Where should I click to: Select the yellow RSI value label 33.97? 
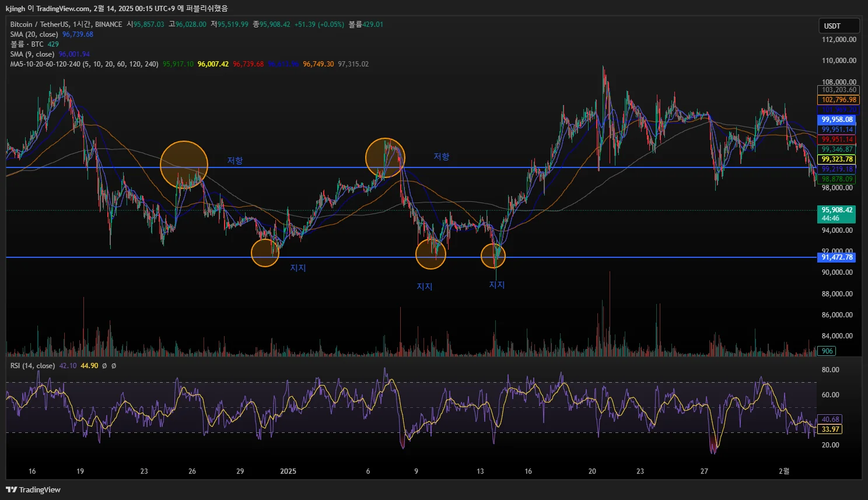click(x=830, y=429)
